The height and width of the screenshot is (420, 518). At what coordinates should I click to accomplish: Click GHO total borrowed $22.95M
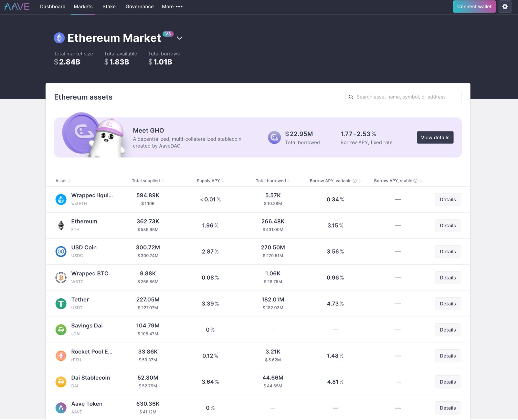tap(299, 134)
